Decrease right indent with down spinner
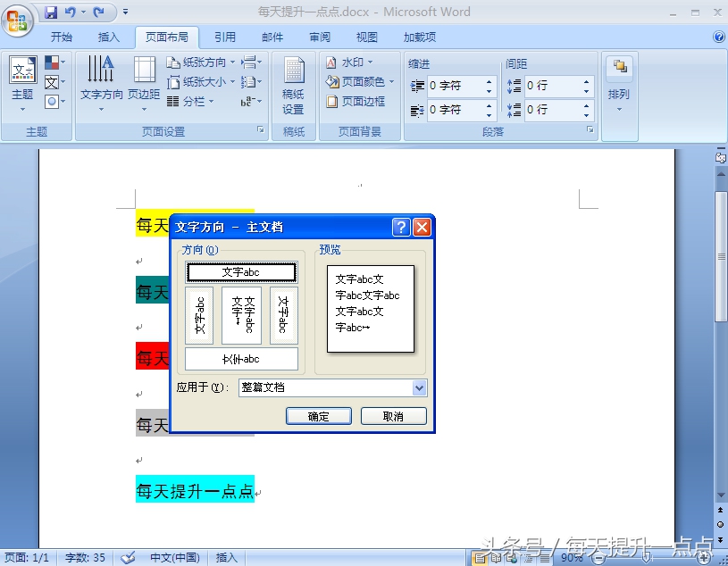Image resolution: width=728 pixels, height=566 pixels. [490, 114]
